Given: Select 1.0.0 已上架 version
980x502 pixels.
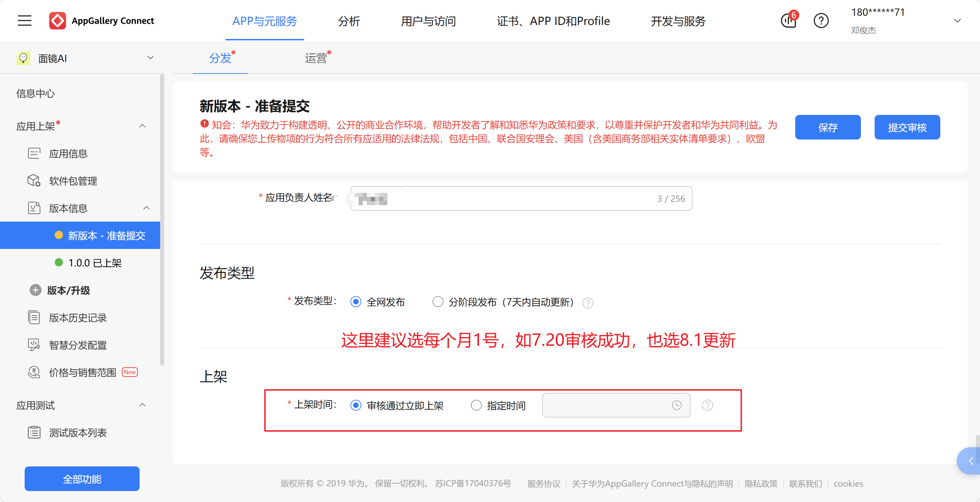Looking at the screenshot, I should click(x=95, y=263).
